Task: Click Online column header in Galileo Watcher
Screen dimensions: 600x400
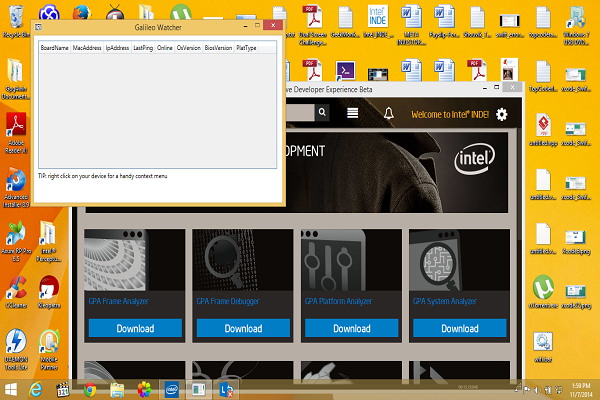Action: tap(165, 48)
